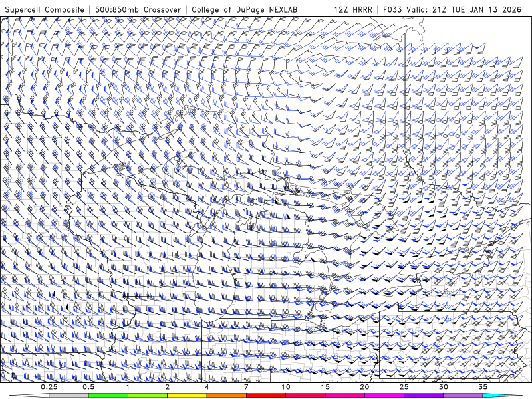
Task: Click the cyan legend segment above 35
Action: [502, 396]
